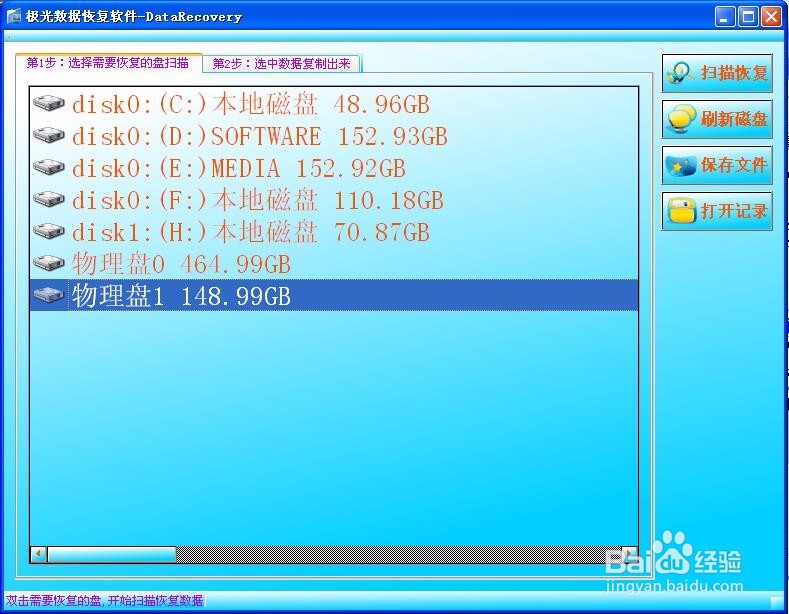789x614 pixels.
Task: Select disk0:(E:)MEDIA 152.92GB row
Action: 334,168
